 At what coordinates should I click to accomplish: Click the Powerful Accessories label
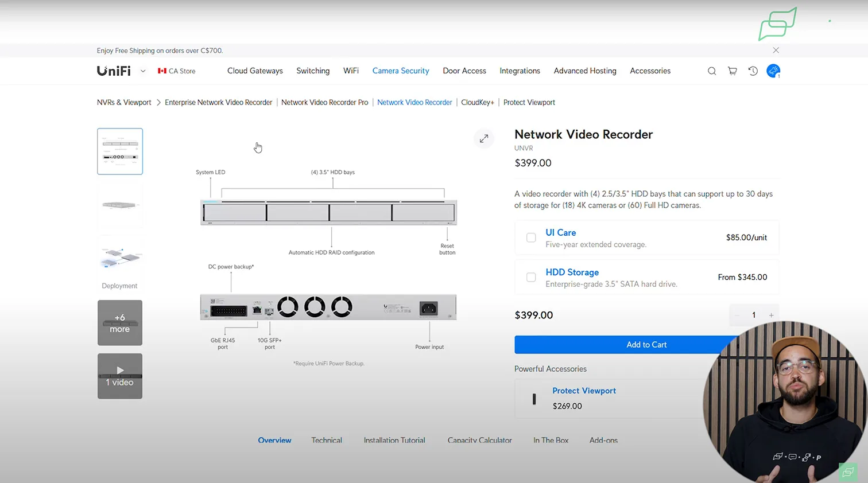[551, 369]
